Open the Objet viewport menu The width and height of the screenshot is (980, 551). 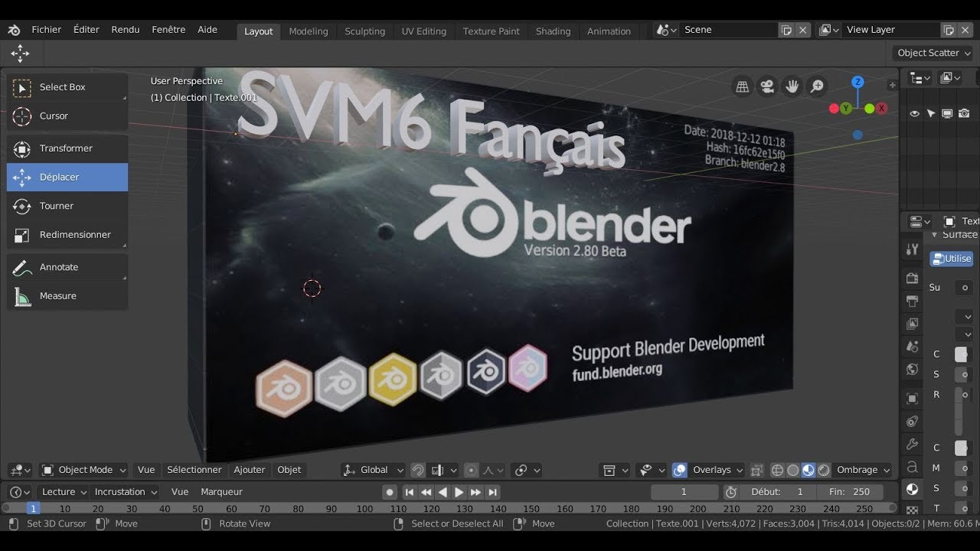point(289,470)
